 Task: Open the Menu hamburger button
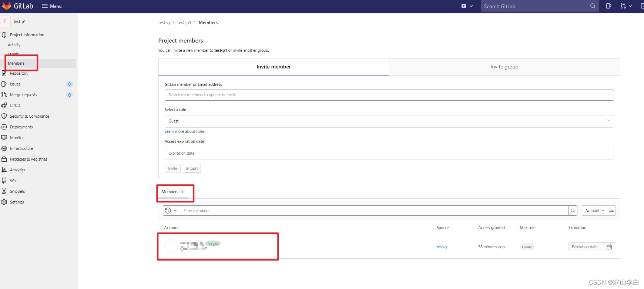click(x=52, y=6)
